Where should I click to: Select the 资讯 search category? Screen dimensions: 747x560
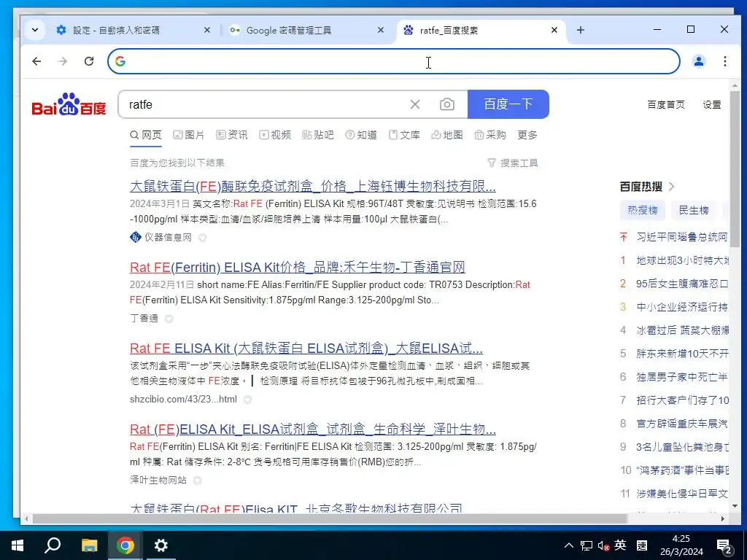pyautogui.click(x=232, y=135)
